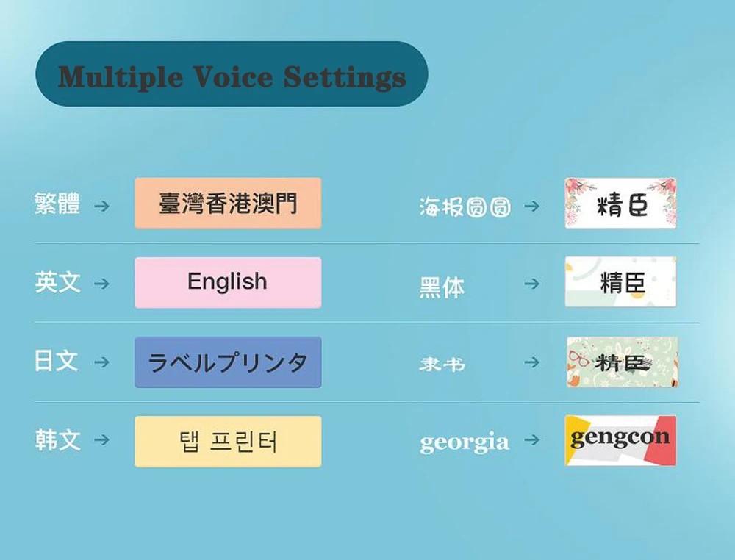This screenshot has height=560, width=735.
Task: Choose the pink English label sample
Action: (228, 283)
